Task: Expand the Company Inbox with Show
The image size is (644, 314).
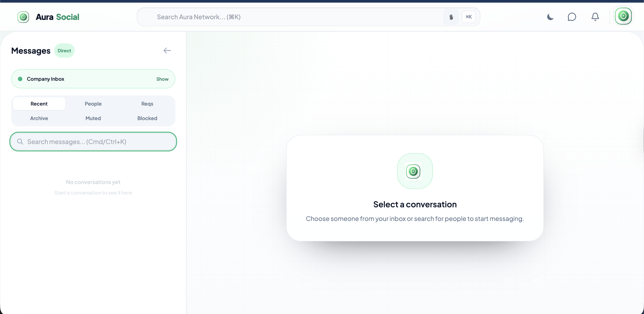Action: pos(162,79)
